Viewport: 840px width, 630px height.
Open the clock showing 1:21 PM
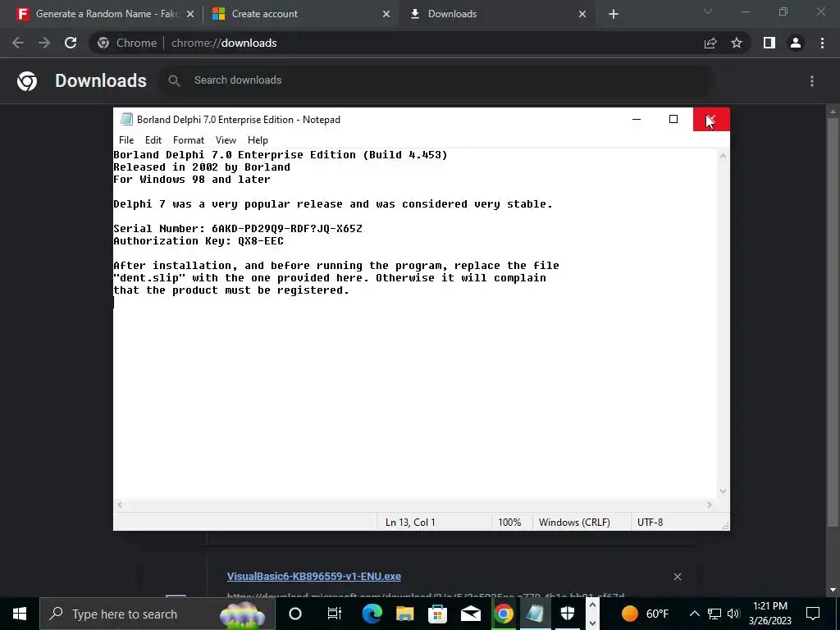(769, 614)
